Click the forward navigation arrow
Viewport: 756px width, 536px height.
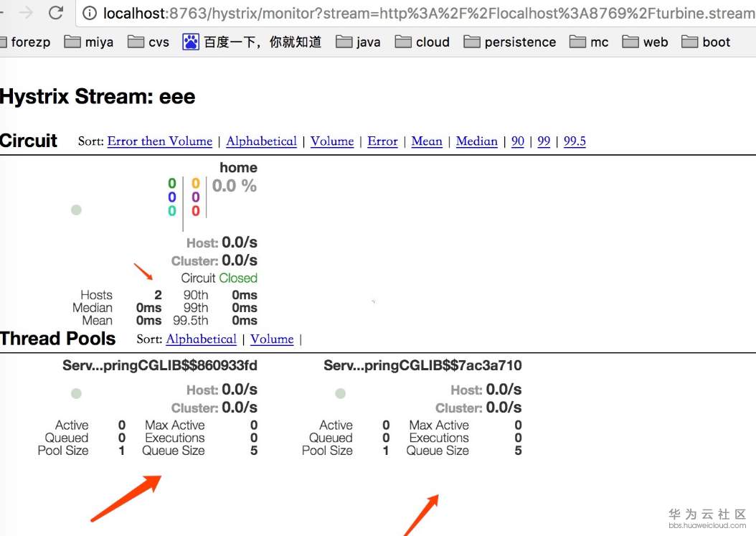[26, 12]
